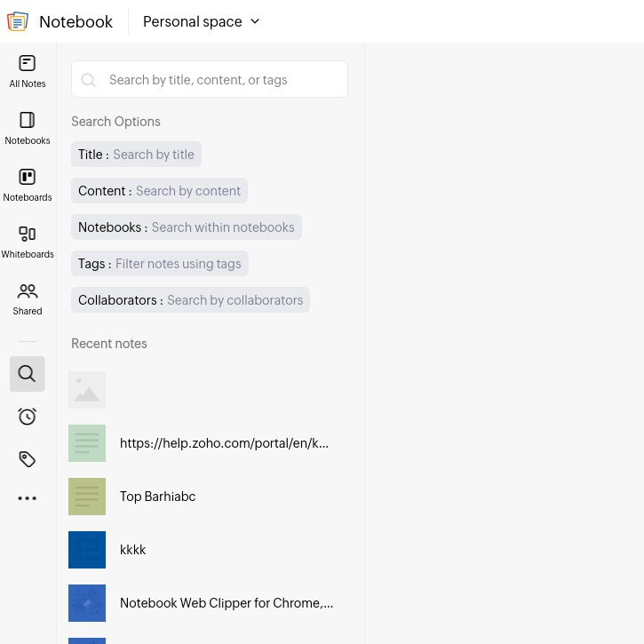Open the Top Barhiabc note
Viewport: 644px width, 644px height.
[x=158, y=497]
